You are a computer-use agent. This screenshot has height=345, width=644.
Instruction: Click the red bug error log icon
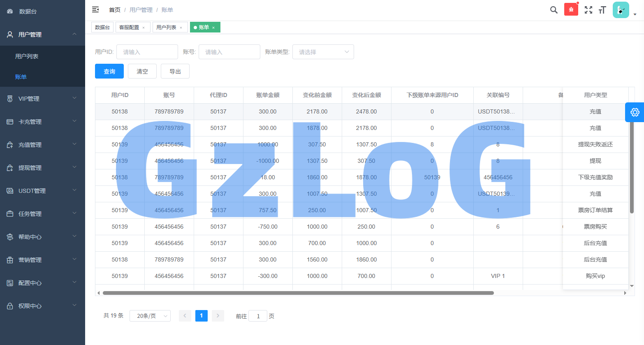(x=571, y=9)
